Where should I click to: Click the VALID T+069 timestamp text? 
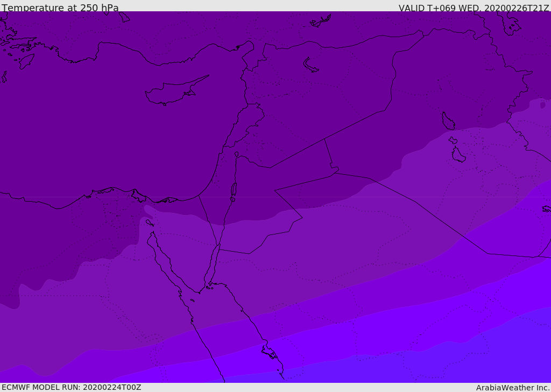pyautogui.click(x=474, y=8)
